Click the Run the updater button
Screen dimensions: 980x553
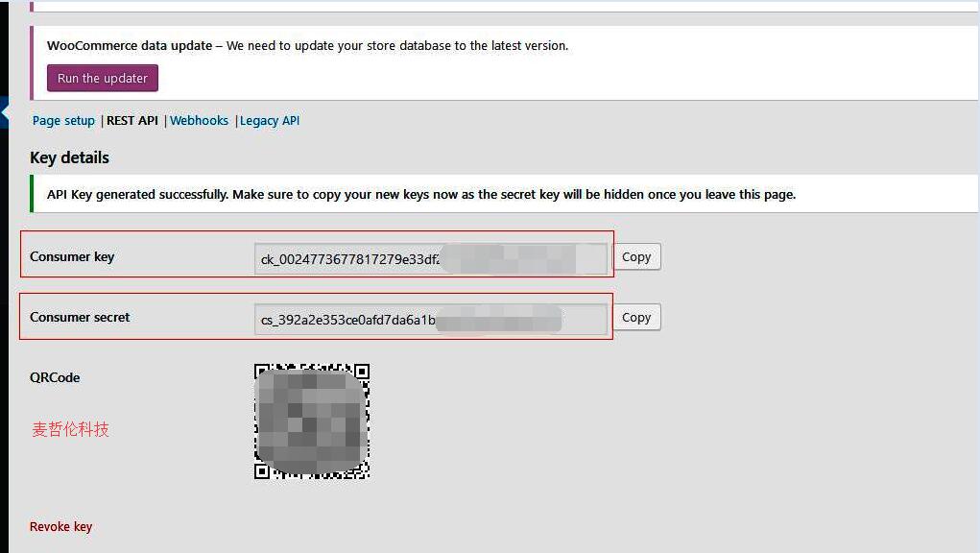pyautogui.click(x=103, y=78)
